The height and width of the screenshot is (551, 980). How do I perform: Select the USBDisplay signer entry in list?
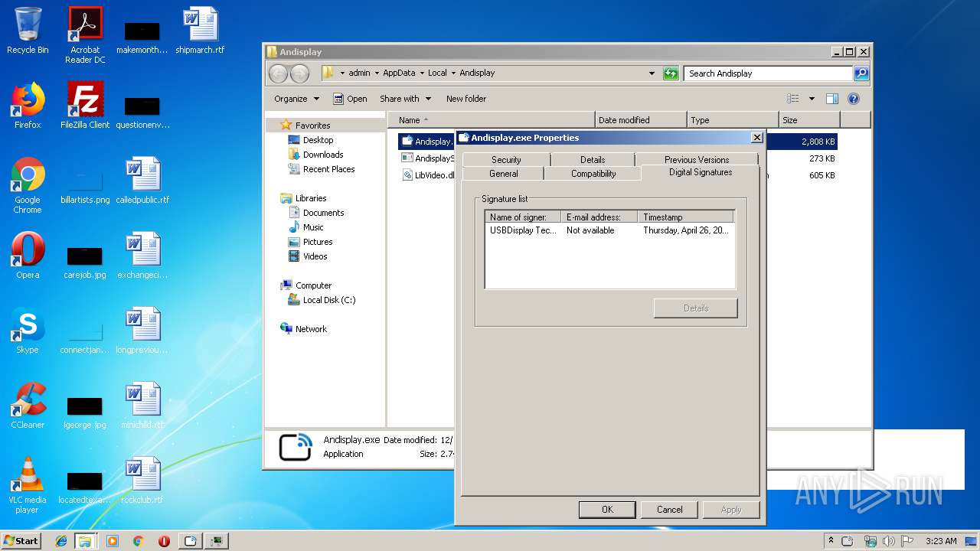click(524, 230)
